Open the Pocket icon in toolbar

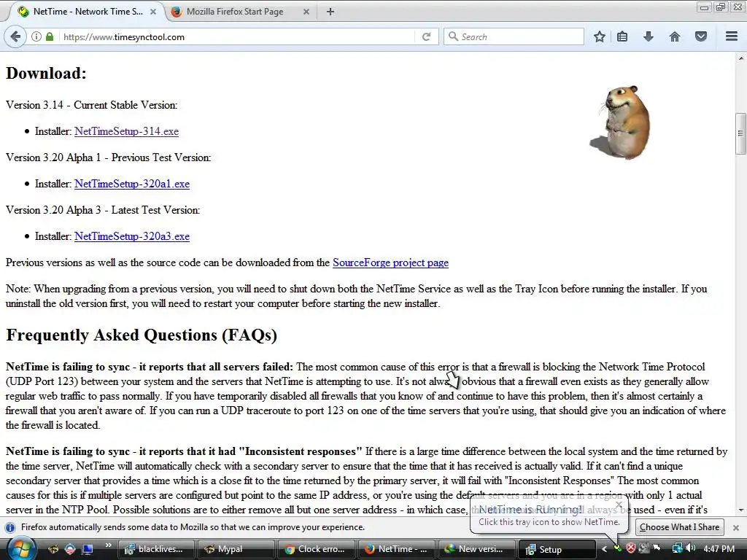(x=701, y=36)
